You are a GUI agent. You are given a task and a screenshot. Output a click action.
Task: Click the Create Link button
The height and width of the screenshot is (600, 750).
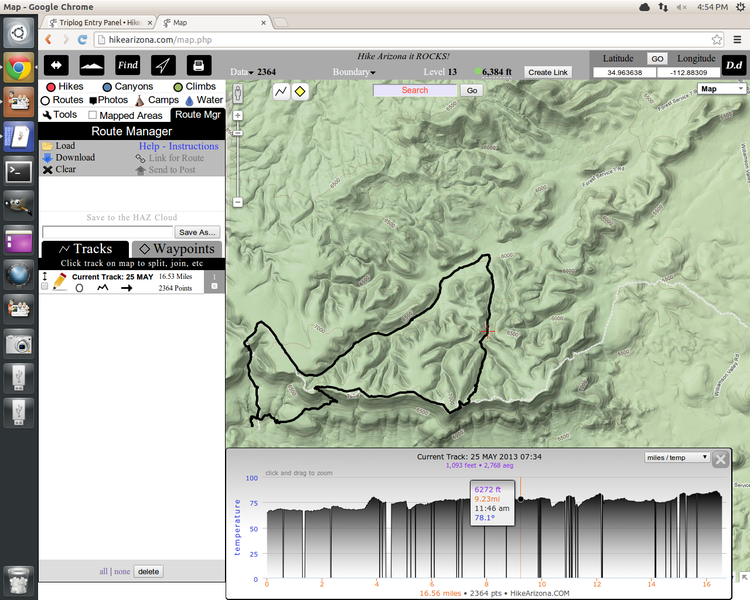[x=548, y=72]
